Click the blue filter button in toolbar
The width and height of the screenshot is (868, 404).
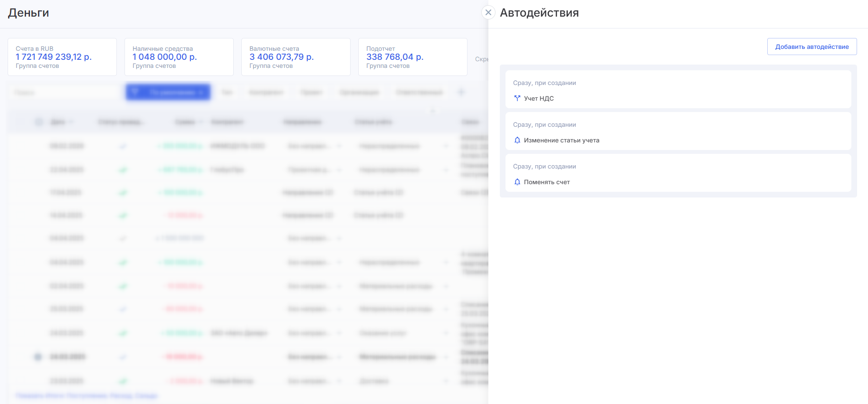pos(168,92)
